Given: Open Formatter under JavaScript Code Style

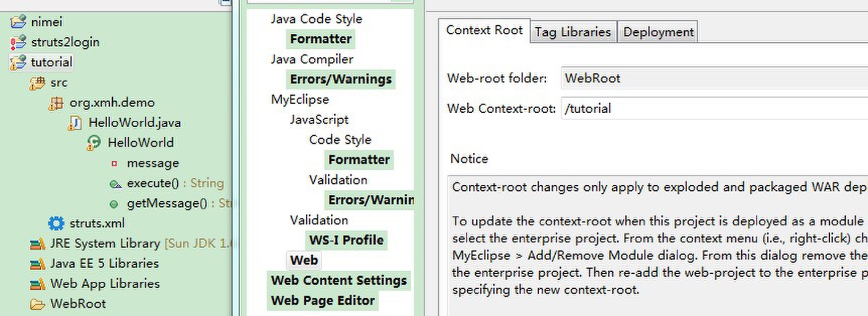Looking at the screenshot, I should pyautogui.click(x=359, y=160).
